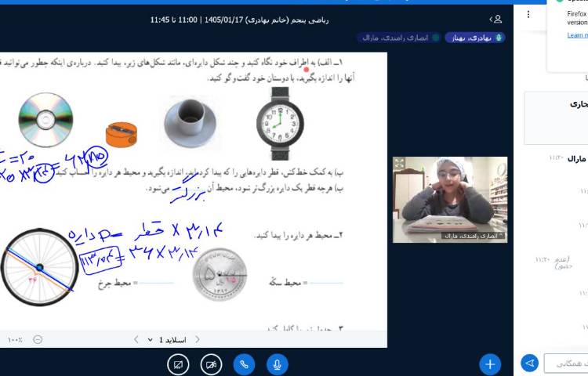Viewport: 588px width, 376px height.
Task: Leave audio using the phone button
Action: 244,364
